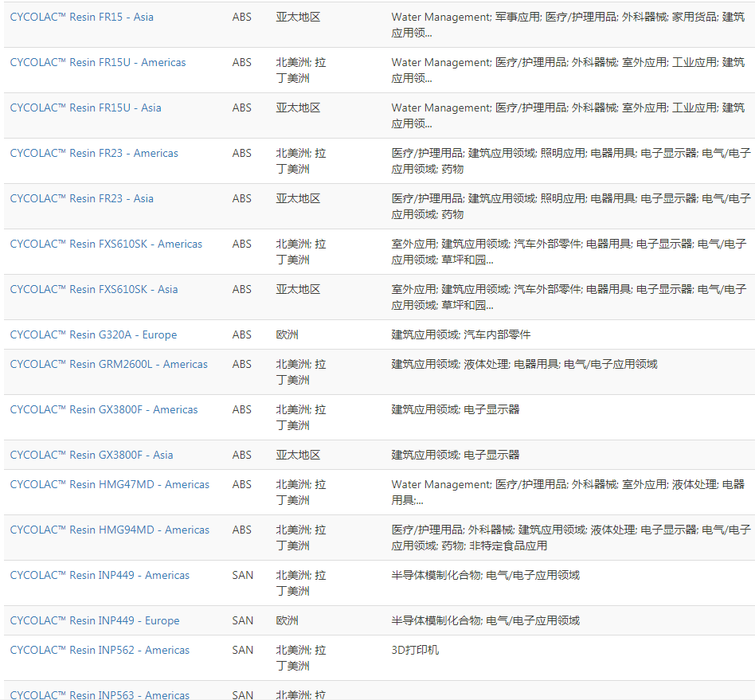Image resolution: width=755 pixels, height=700 pixels.
Task: Open CYCOLAC Resin FXS610SK - Asia link
Action: click(x=94, y=289)
